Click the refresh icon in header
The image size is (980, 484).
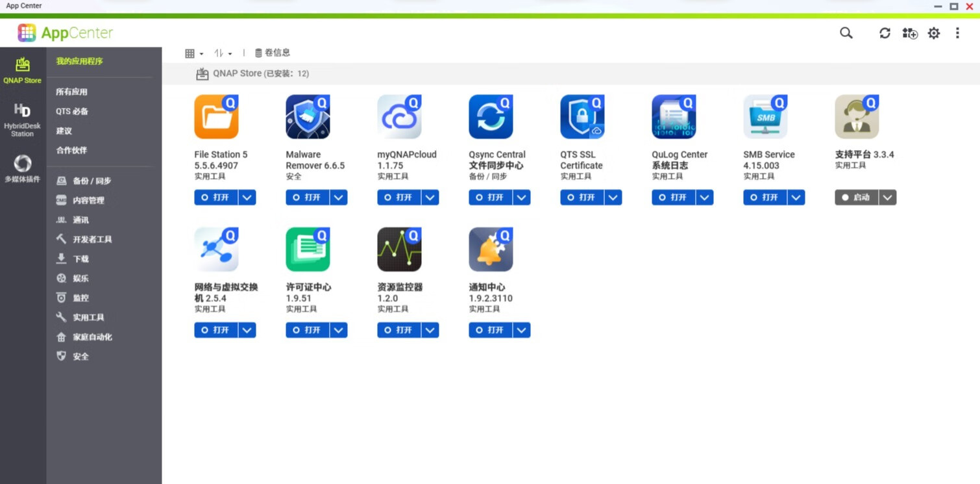pyautogui.click(x=885, y=33)
